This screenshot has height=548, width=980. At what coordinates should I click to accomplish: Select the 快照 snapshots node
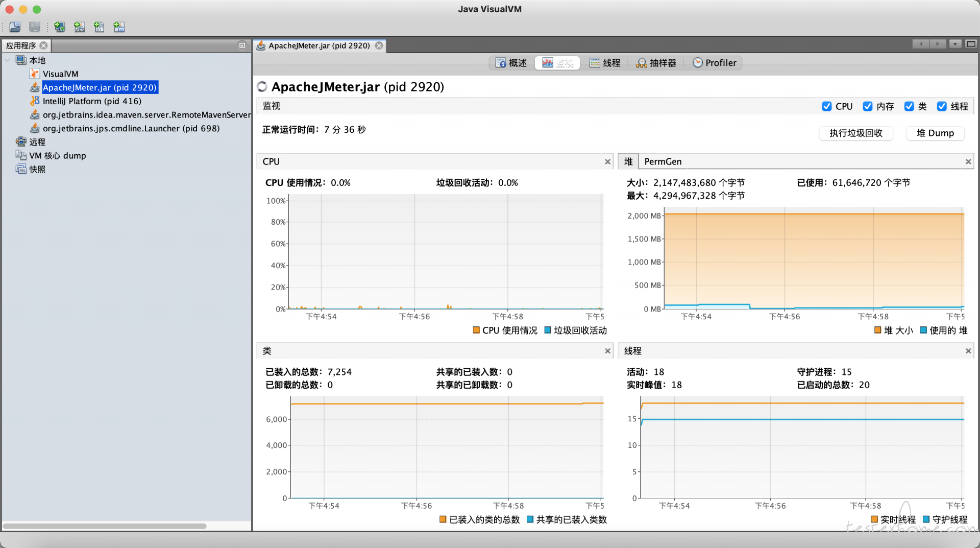tap(37, 169)
